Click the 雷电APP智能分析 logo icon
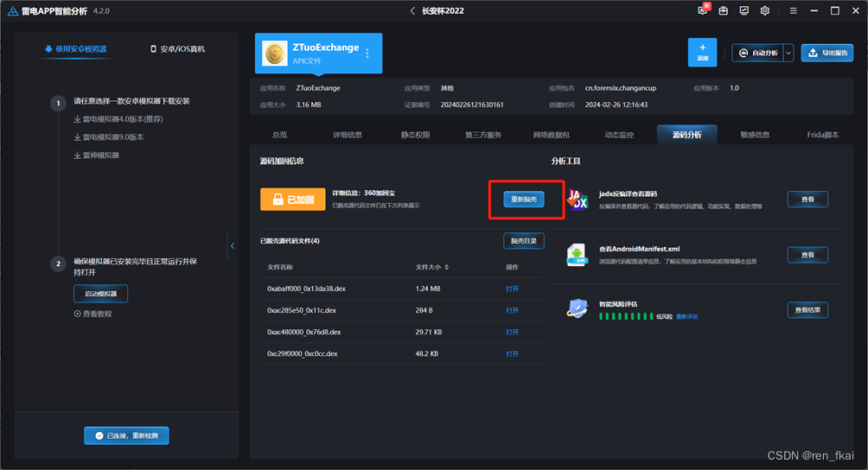Image resolution: width=868 pixels, height=470 pixels. pos(12,10)
